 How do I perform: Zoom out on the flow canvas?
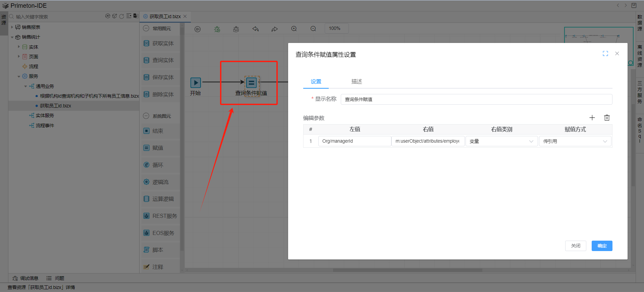click(x=313, y=29)
